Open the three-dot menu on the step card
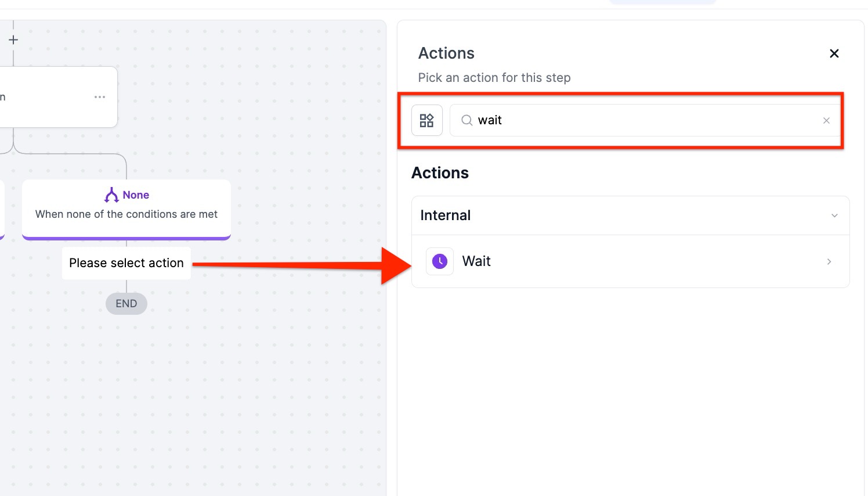868x496 pixels. 100,97
